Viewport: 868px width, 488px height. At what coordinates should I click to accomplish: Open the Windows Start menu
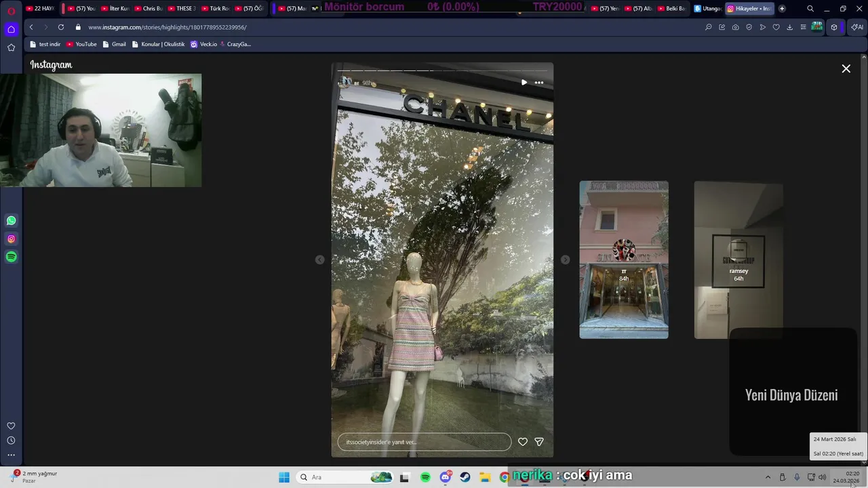(284, 477)
